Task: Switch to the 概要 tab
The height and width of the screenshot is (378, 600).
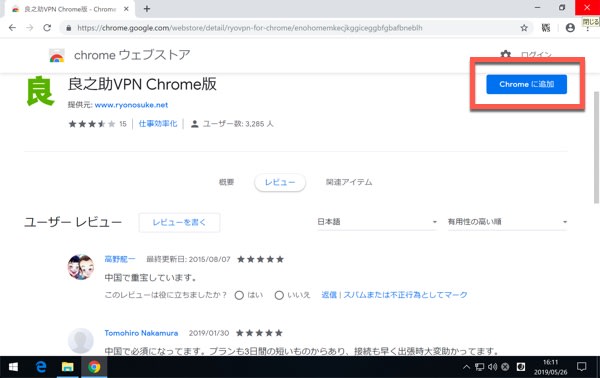Action: click(226, 182)
